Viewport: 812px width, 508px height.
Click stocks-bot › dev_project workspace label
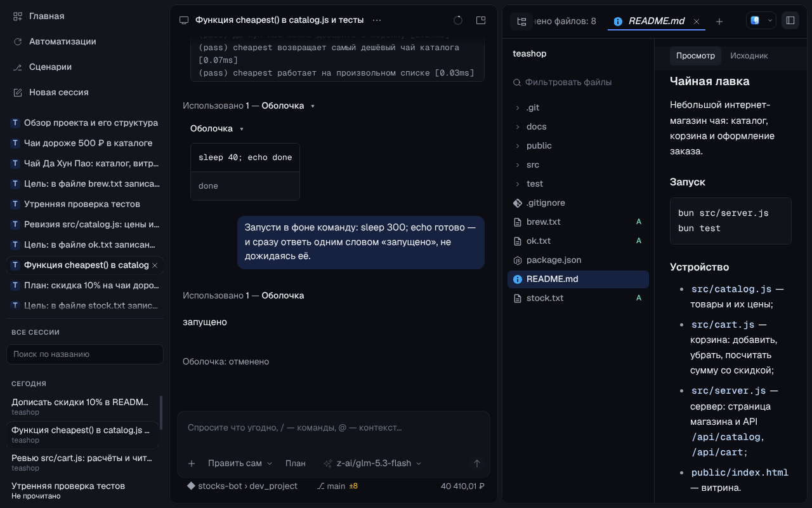tap(242, 486)
